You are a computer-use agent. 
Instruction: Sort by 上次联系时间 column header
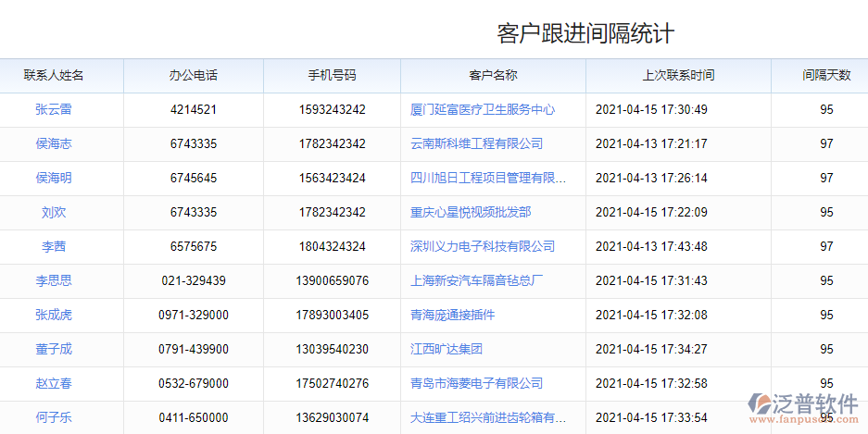[x=678, y=75]
